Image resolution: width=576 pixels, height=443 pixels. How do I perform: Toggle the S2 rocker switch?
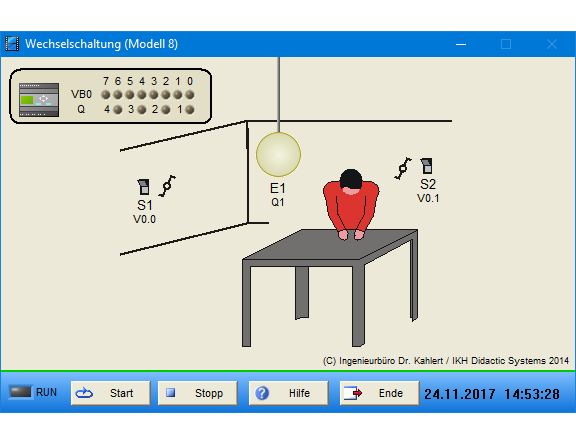(x=426, y=166)
